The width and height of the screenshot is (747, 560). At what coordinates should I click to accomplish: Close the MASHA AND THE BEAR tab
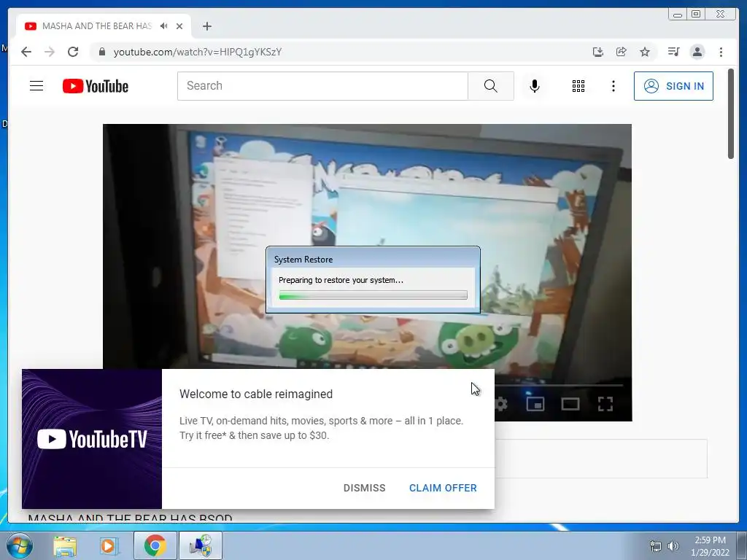(x=179, y=26)
